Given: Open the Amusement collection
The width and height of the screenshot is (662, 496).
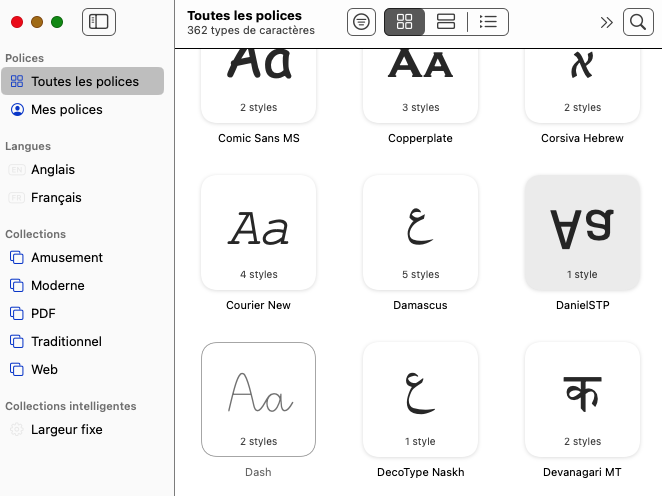Looking at the screenshot, I should coord(66,257).
